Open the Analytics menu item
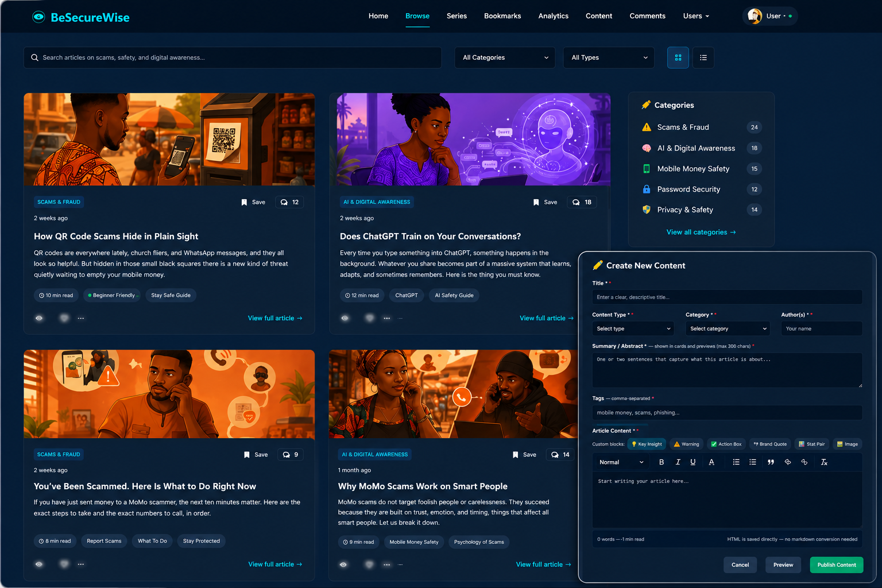This screenshot has height=588, width=882. point(554,16)
